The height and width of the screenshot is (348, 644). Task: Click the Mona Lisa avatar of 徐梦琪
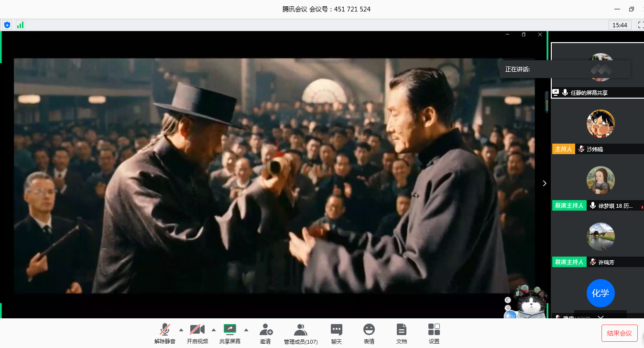click(x=600, y=180)
